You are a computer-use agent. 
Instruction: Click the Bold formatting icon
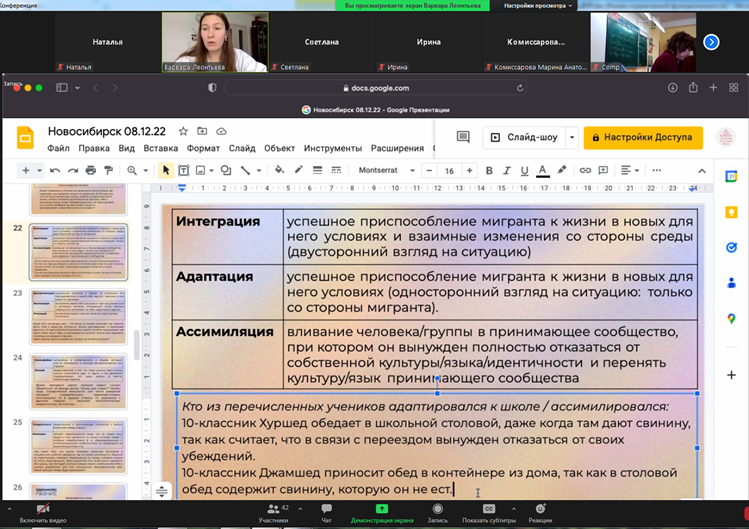pyautogui.click(x=489, y=171)
